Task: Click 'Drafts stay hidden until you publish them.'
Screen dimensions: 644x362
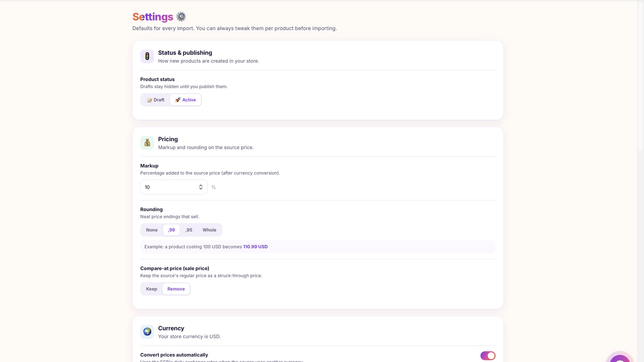Action: coord(184,86)
